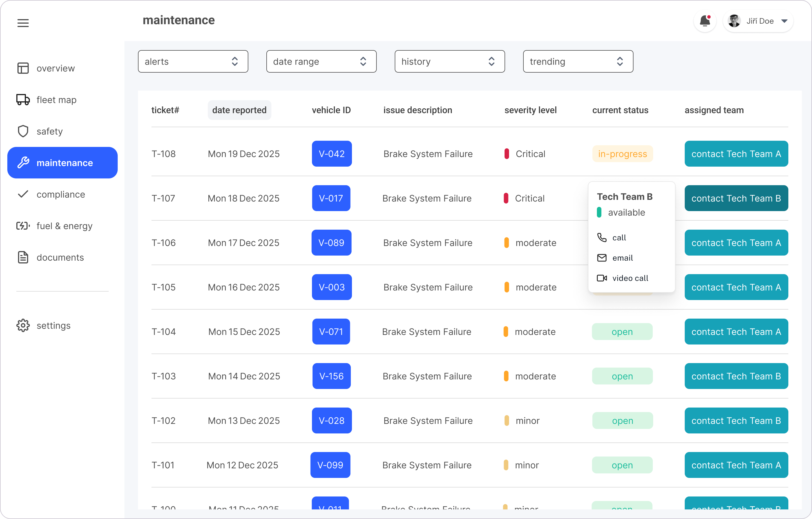Open the hamburger menu icon
The image size is (812, 519).
(23, 23)
